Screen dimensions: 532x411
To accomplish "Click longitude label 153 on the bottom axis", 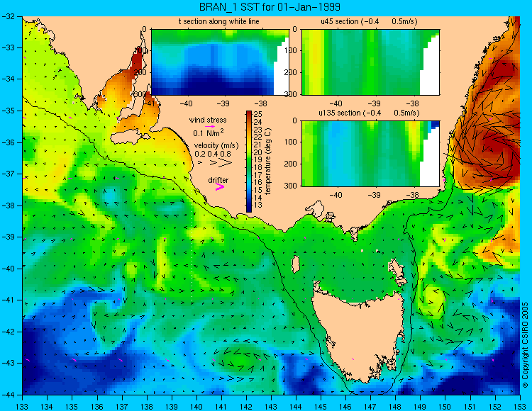I will coord(519,406).
